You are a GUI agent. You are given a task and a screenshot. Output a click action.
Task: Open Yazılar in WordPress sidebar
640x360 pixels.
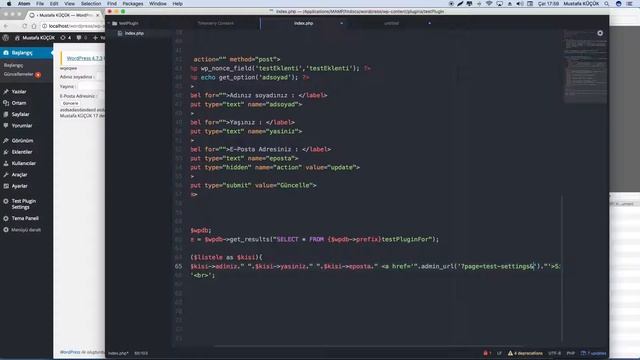coord(19,91)
